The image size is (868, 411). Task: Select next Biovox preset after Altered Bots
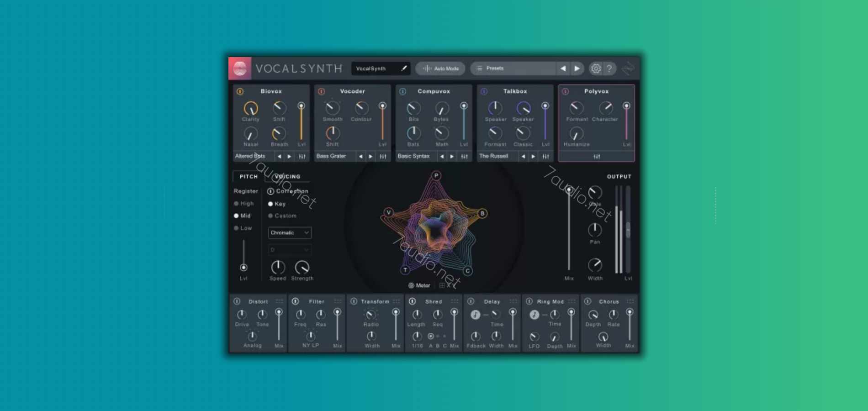[x=289, y=156]
